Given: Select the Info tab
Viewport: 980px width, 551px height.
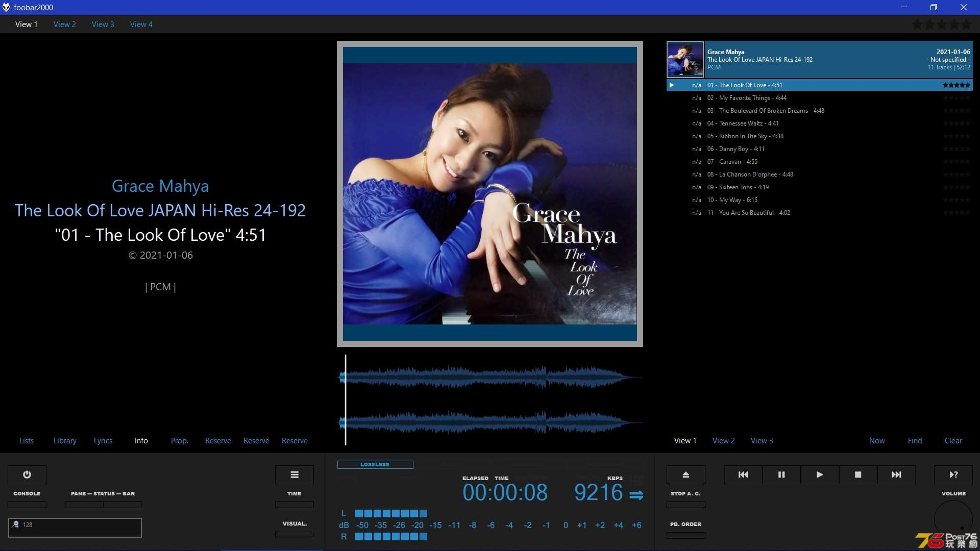Looking at the screenshot, I should tap(141, 440).
